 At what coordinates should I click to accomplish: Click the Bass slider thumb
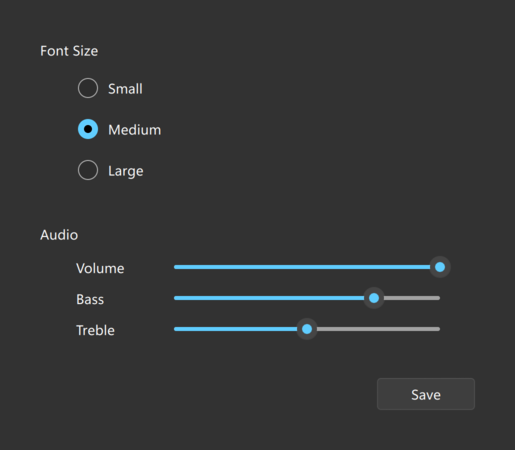click(x=374, y=298)
